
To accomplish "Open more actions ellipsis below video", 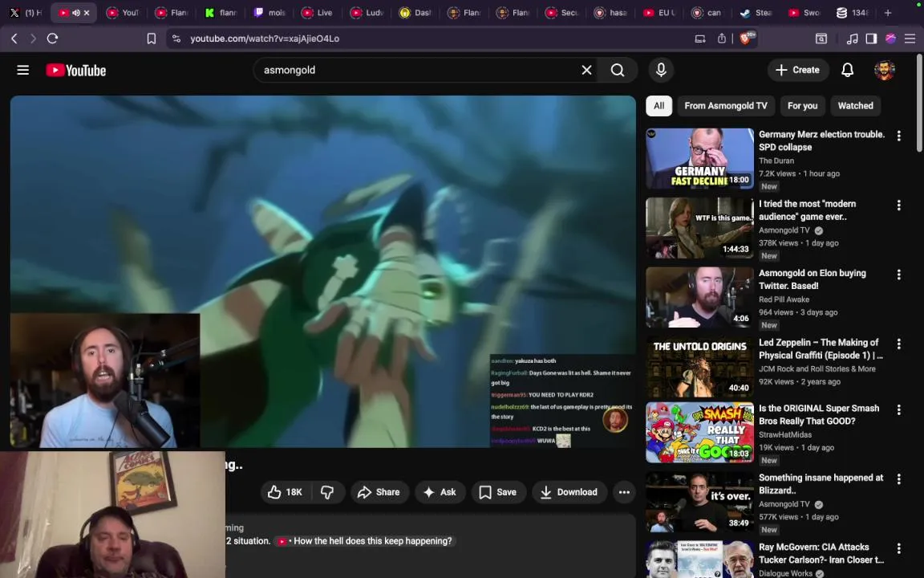I will click(x=624, y=492).
